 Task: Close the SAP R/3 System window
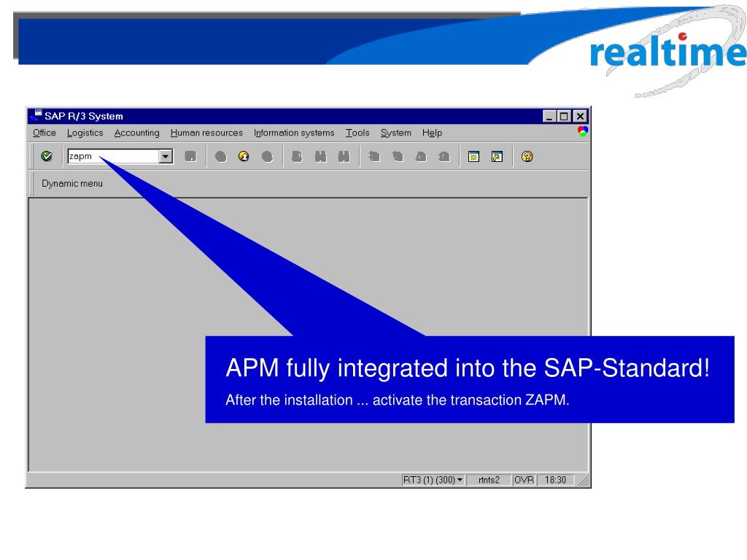tap(580, 116)
